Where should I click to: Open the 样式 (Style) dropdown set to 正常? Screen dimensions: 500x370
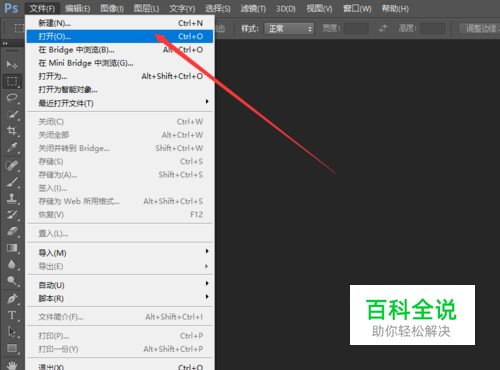pyautogui.click(x=289, y=29)
